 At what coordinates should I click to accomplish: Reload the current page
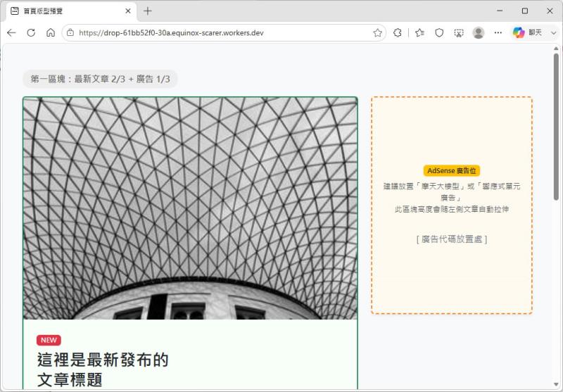(x=31, y=32)
